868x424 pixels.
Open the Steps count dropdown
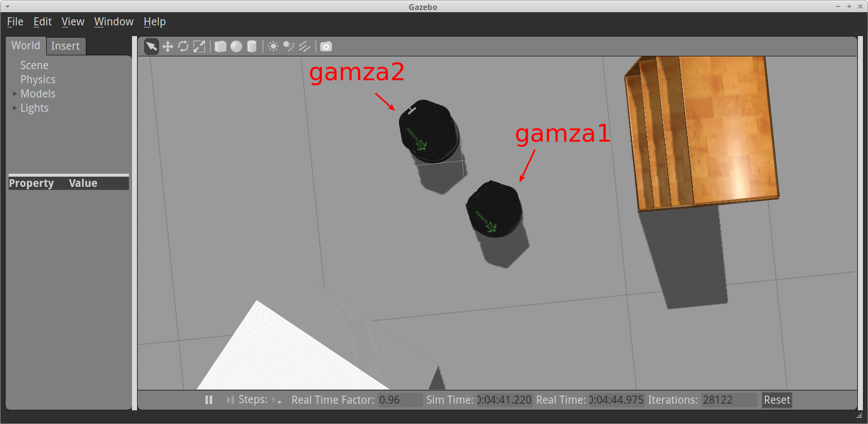277,401
